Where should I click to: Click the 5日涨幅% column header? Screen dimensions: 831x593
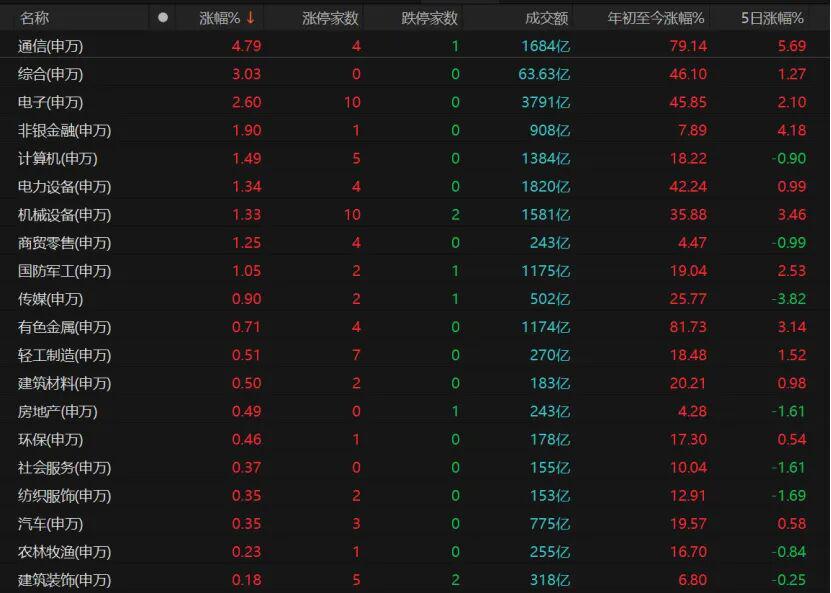772,18
